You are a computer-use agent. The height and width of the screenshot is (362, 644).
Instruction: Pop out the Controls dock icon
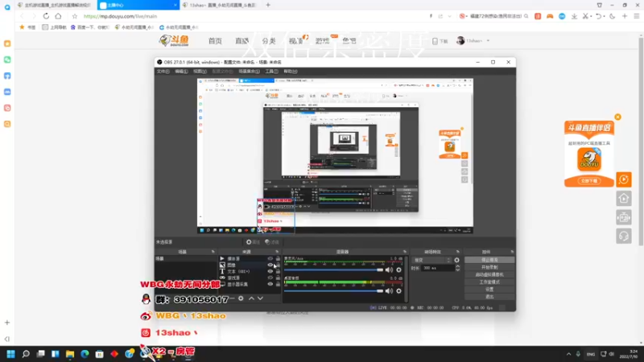tap(512, 252)
